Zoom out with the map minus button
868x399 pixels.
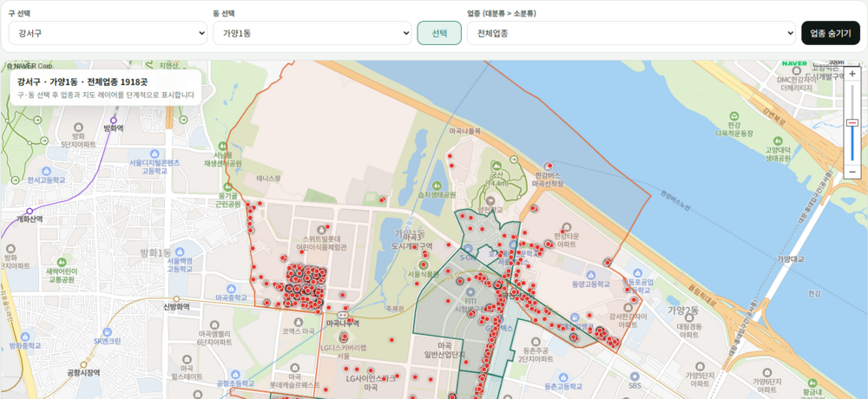[x=852, y=172]
